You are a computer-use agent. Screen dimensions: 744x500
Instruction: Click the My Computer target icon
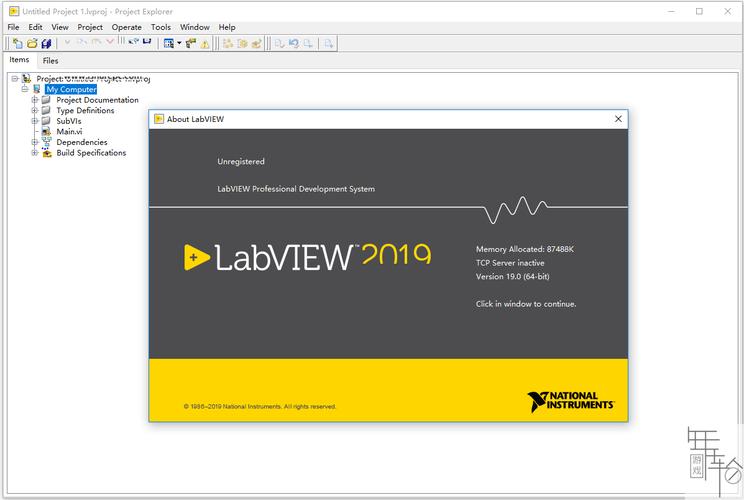pos(37,89)
